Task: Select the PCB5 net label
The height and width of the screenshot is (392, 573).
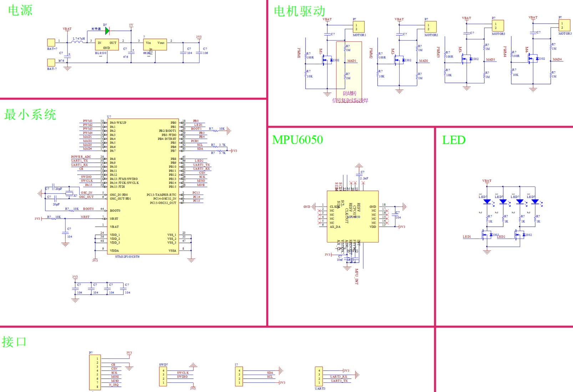Action: (x=195, y=141)
